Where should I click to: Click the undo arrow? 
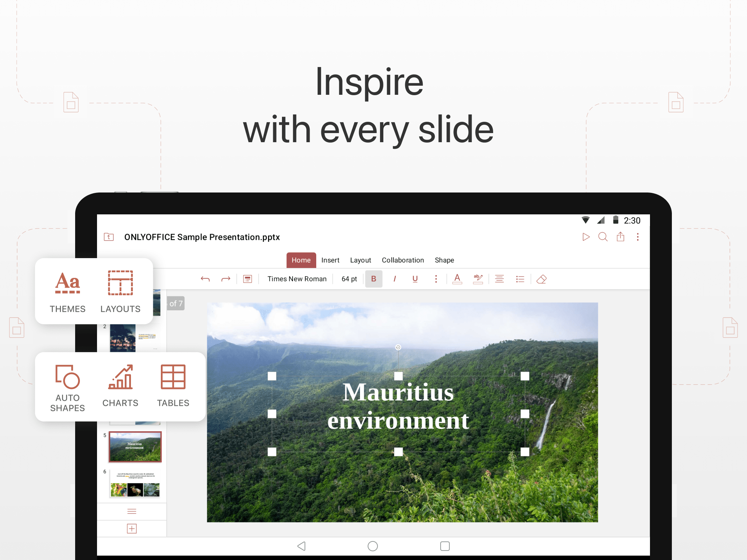tap(205, 279)
